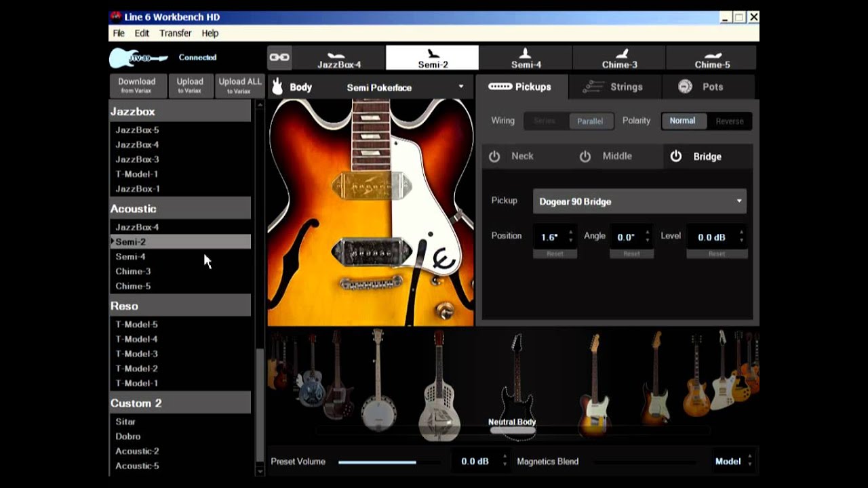Select the blue round-body resonator thumbnail

click(311, 371)
